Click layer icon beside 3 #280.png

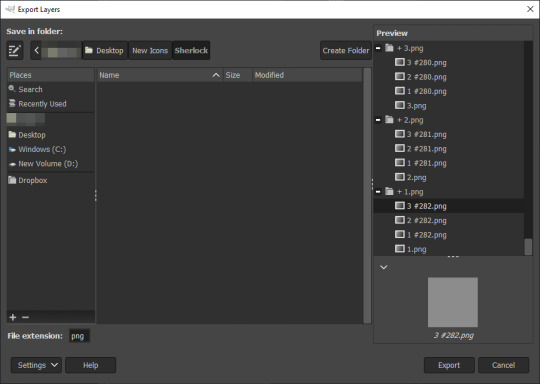pyautogui.click(x=399, y=62)
